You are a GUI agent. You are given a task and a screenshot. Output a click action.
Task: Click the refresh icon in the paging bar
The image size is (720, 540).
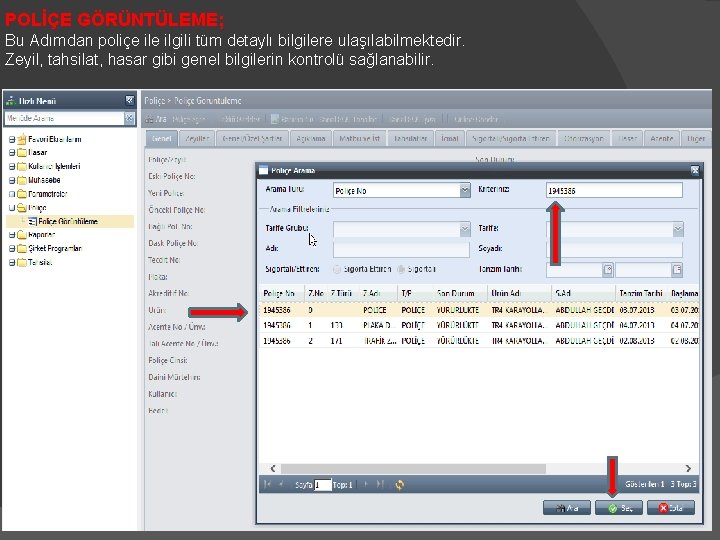[399, 484]
